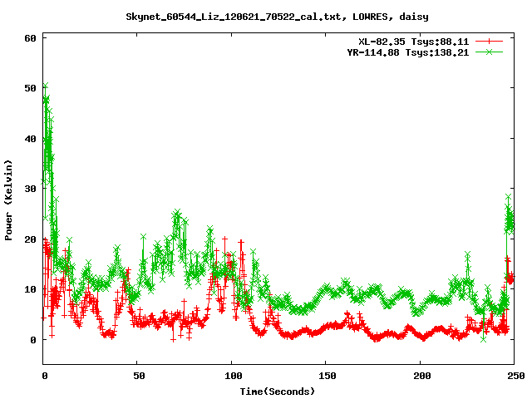The height and width of the screenshot is (399, 532).
Task: Click the Time(Seconds) x-axis label
Action: [277, 392]
